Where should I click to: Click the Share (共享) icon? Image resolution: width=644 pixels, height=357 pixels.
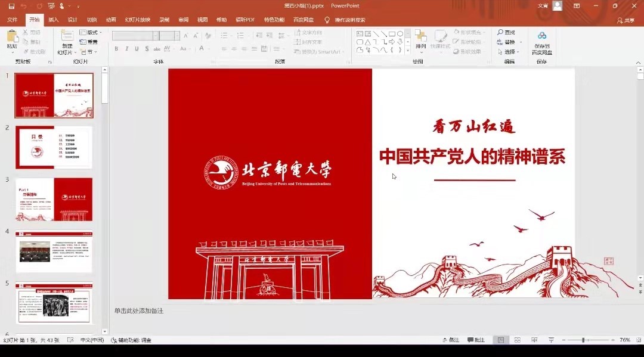click(626, 20)
